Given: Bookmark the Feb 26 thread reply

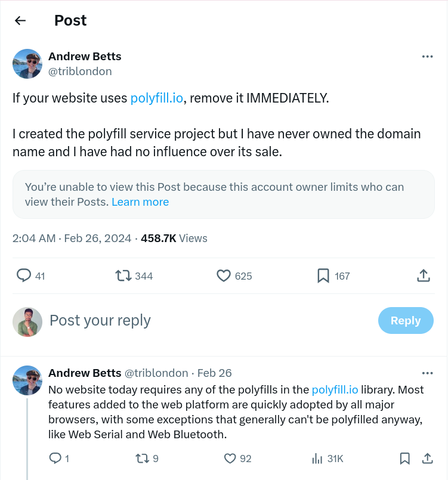Looking at the screenshot, I should pyautogui.click(x=404, y=458).
